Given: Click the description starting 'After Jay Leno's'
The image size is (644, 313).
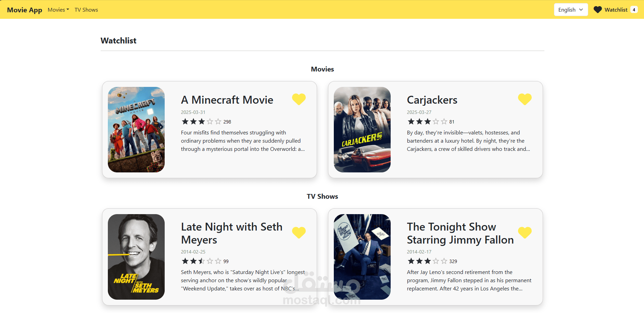Looking at the screenshot, I should click(x=469, y=281).
